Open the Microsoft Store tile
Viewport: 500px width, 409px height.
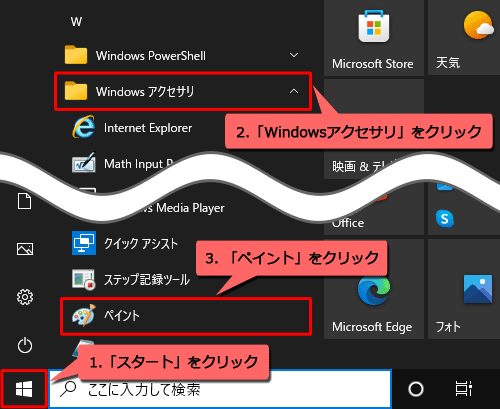[x=374, y=38]
